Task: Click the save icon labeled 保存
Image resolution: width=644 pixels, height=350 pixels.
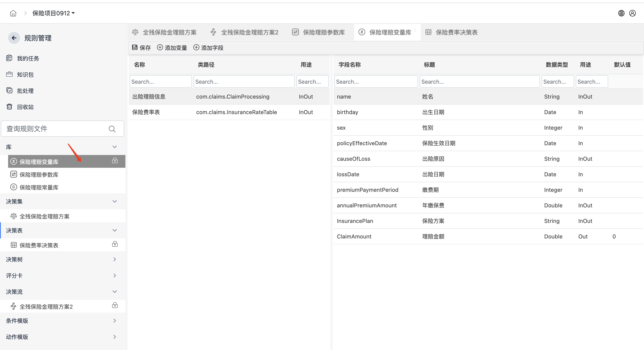Action: point(135,47)
